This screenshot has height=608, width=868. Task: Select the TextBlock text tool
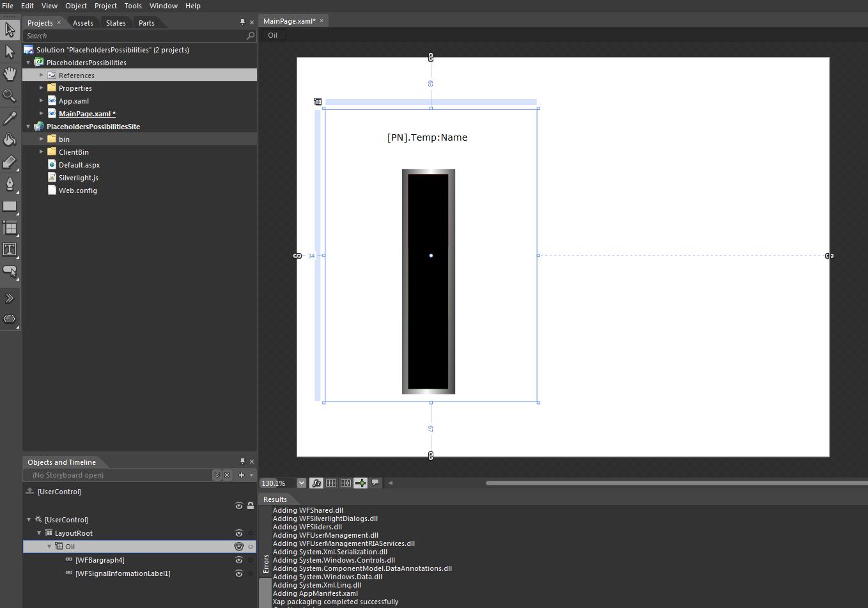tap(10, 249)
